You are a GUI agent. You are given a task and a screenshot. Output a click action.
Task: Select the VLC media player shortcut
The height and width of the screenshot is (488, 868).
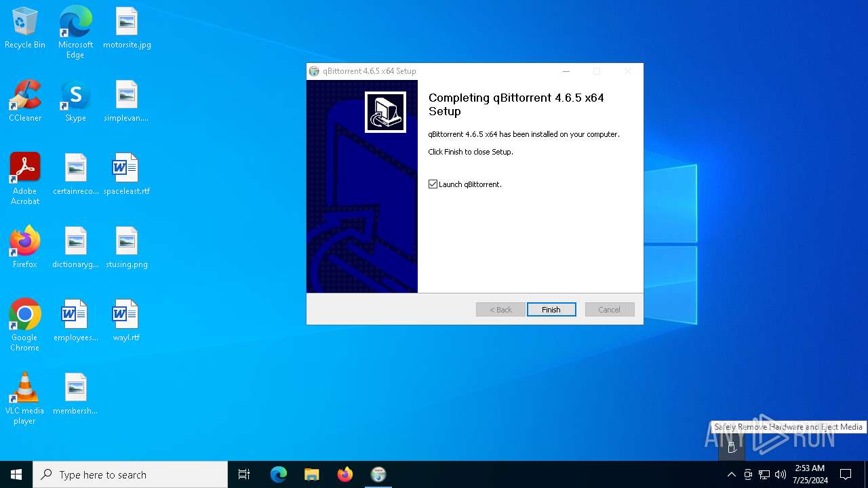tap(25, 399)
